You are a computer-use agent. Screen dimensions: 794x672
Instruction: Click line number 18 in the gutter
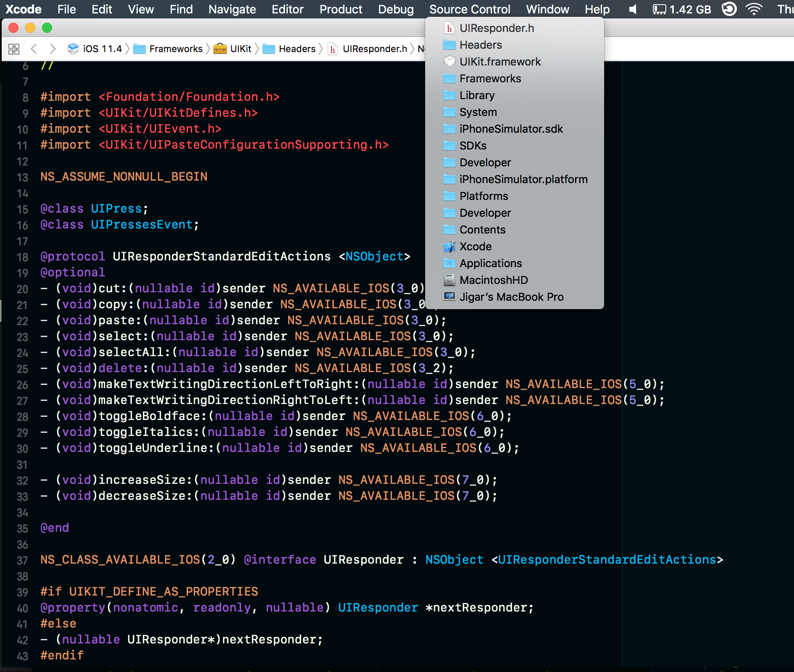pyautogui.click(x=22, y=257)
